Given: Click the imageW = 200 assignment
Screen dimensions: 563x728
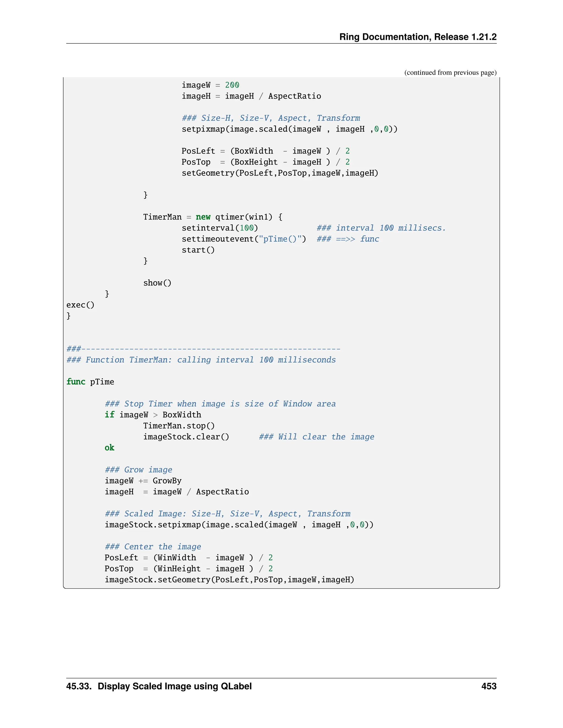Looking at the screenshot, I should (x=210, y=85).
